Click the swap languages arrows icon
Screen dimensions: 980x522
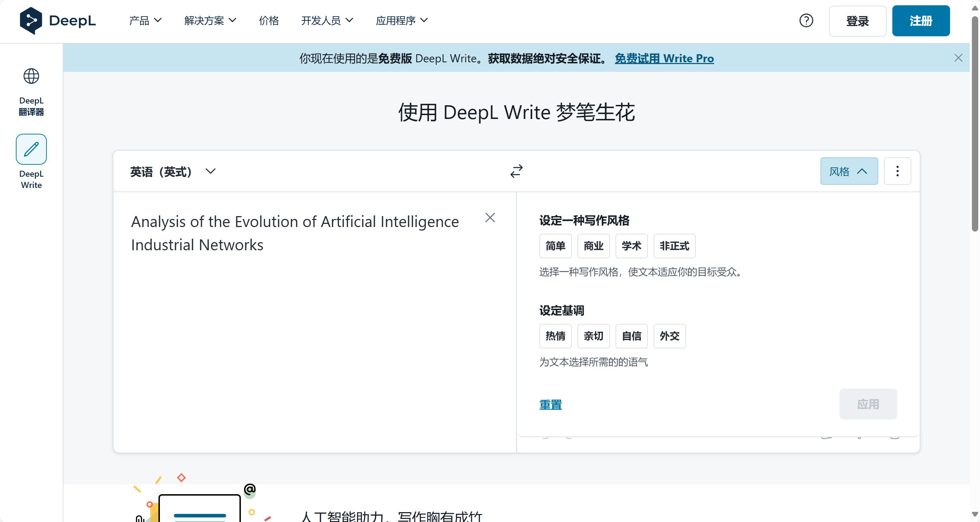point(516,171)
